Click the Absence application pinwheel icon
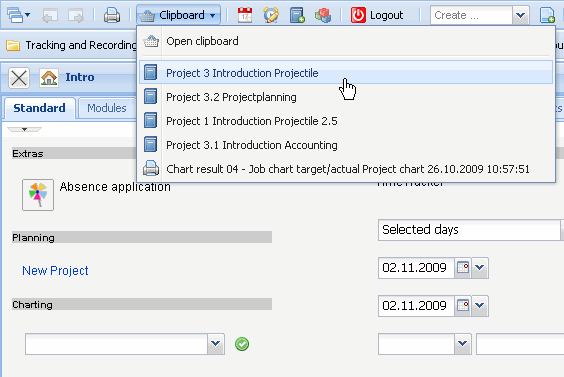The height and width of the screenshot is (377, 564). (38, 195)
